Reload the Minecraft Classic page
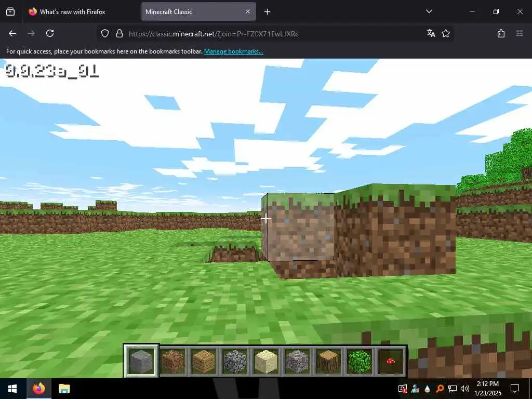 50,33
